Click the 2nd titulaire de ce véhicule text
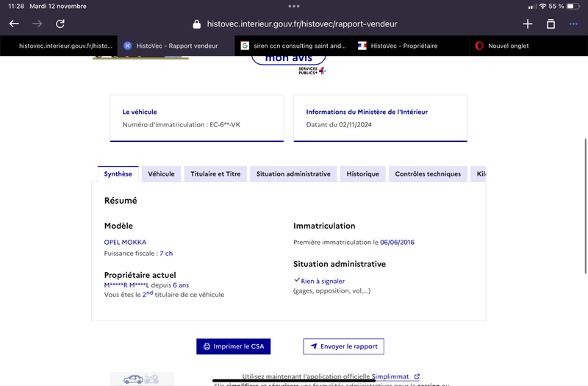Image resolution: width=588 pixels, height=386 pixels. pyautogui.click(x=183, y=294)
